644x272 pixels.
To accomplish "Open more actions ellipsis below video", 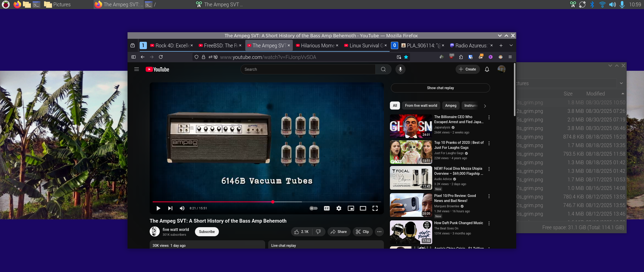I will 379,232.
